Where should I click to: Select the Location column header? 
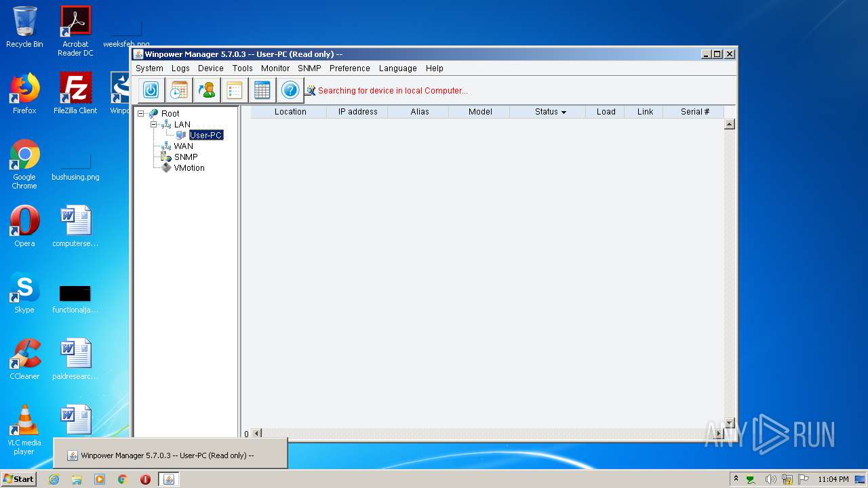[290, 112]
